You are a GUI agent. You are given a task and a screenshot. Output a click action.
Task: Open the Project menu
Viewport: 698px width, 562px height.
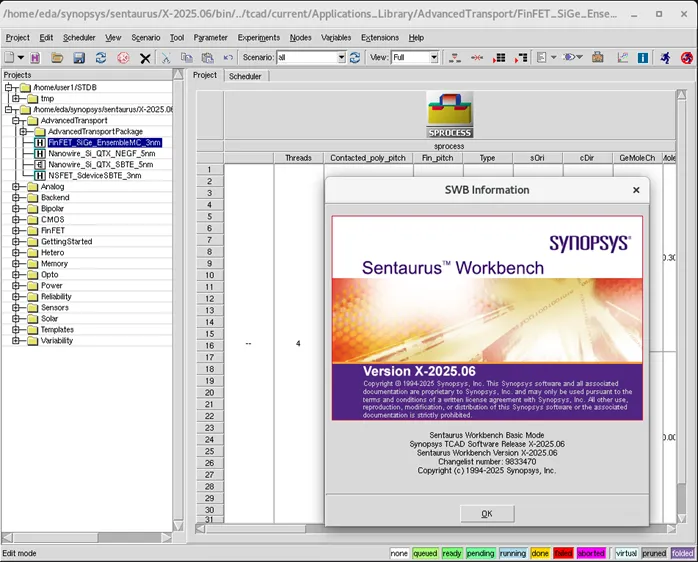coord(17,38)
